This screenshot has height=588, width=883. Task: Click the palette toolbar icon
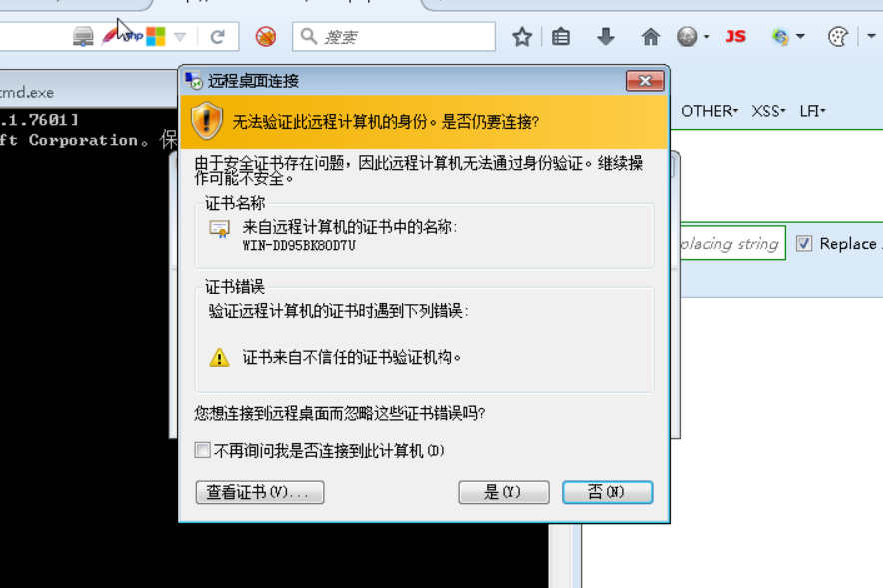[838, 37]
